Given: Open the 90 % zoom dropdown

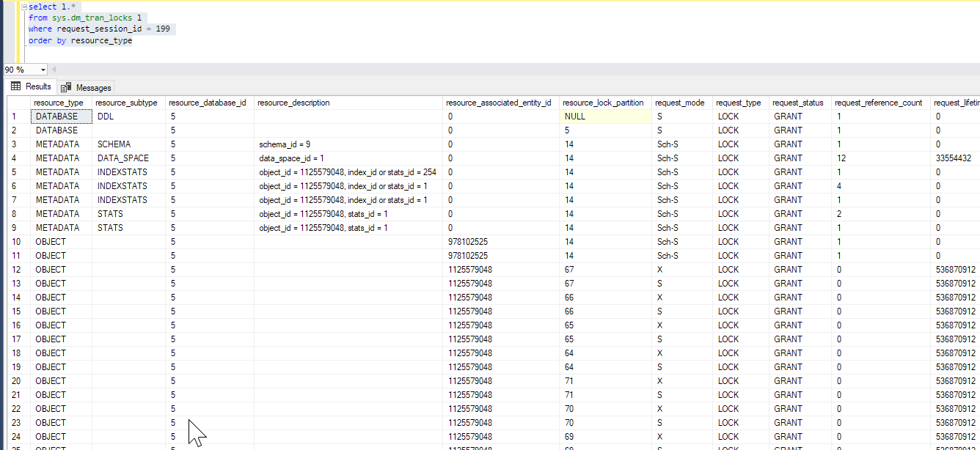Looking at the screenshot, I should click(x=44, y=70).
